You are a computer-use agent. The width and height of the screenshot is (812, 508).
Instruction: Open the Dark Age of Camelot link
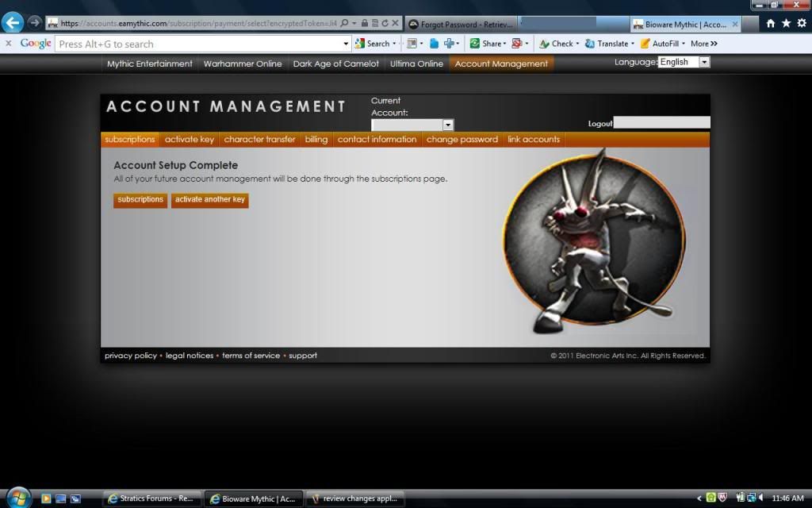point(335,63)
